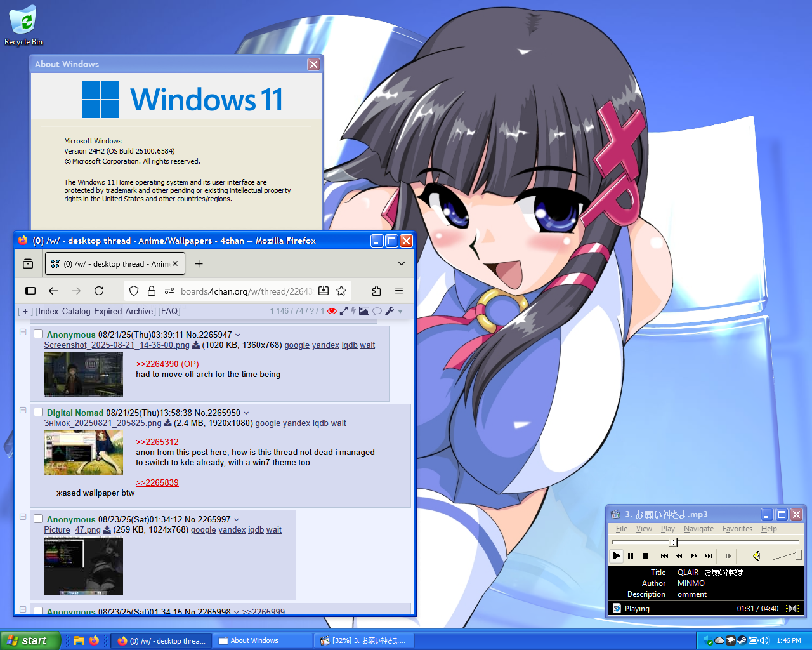Viewport: 812px width, 650px height.
Task: Click the speech bubble reply icon in header
Action: [377, 311]
